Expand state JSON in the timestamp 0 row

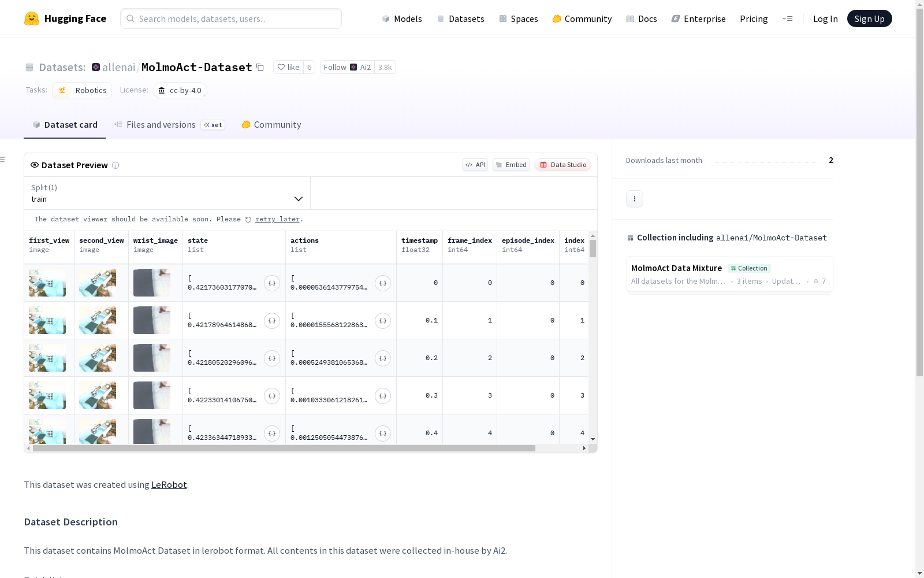pyautogui.click(x=272, y=283)
